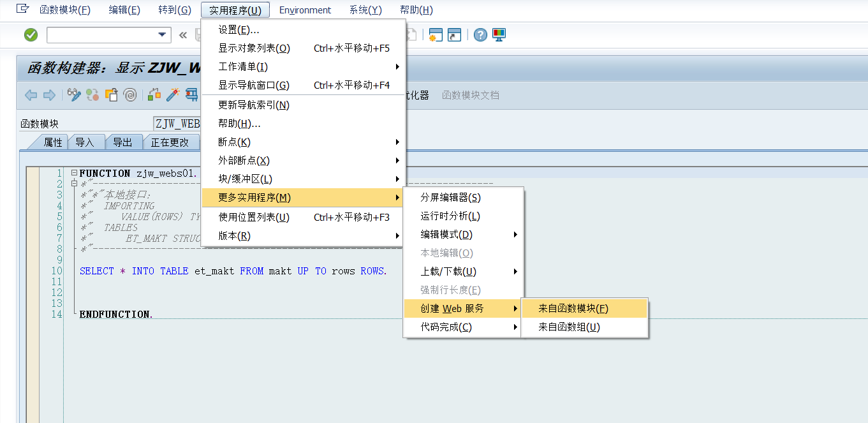
Task: Open the Environment menu
Action: click(x=305, y=10)
